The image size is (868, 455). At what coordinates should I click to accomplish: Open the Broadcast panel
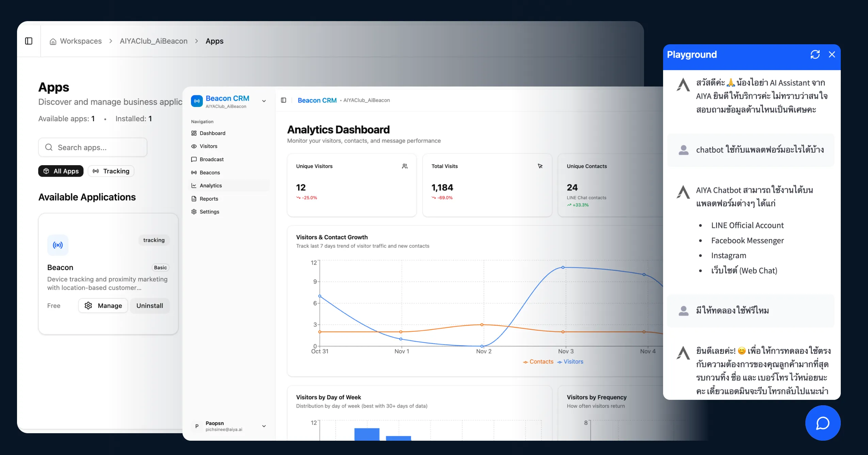click(x=211, y=159)
